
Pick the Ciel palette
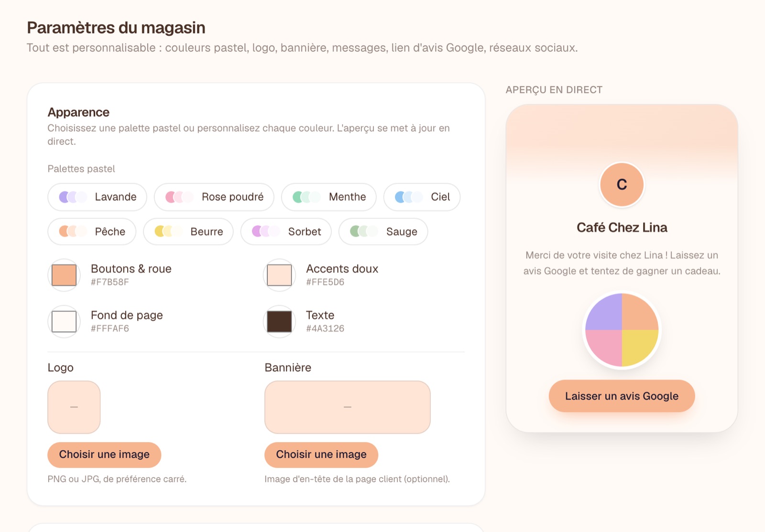click(422, 197)
